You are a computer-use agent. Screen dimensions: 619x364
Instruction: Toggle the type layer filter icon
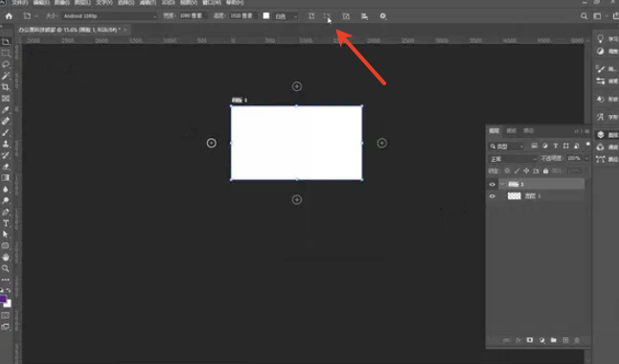tap(556, 146)
